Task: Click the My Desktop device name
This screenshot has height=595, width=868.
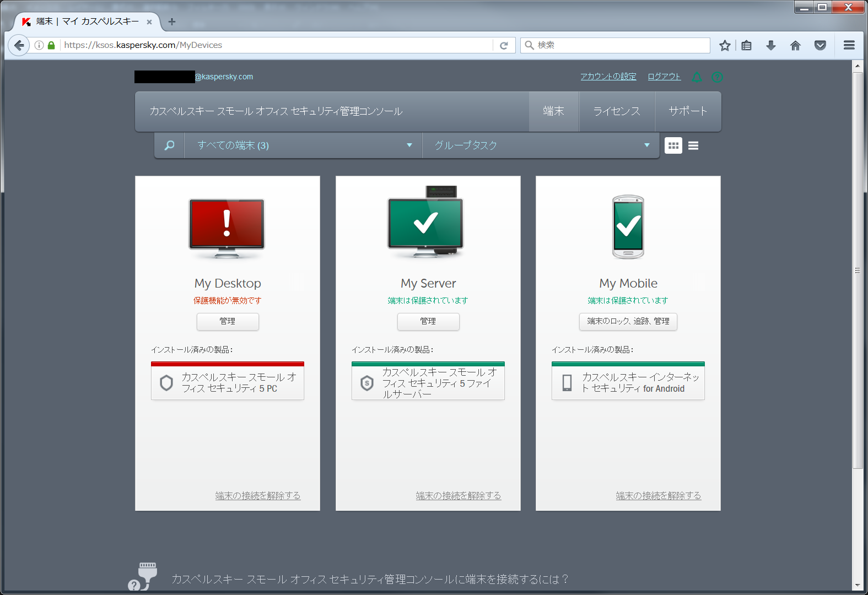Action: (x=228, y=283)
